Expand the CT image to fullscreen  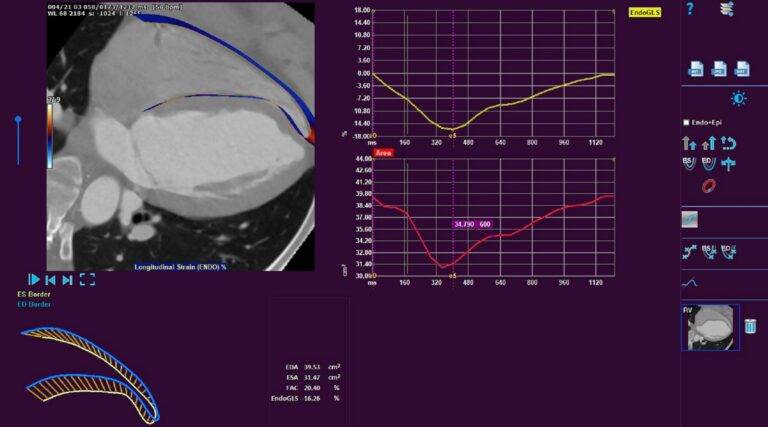click(87, 280)
